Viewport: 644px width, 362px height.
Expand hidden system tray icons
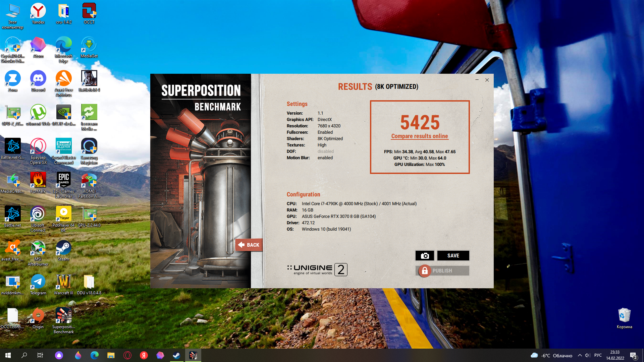580,355
